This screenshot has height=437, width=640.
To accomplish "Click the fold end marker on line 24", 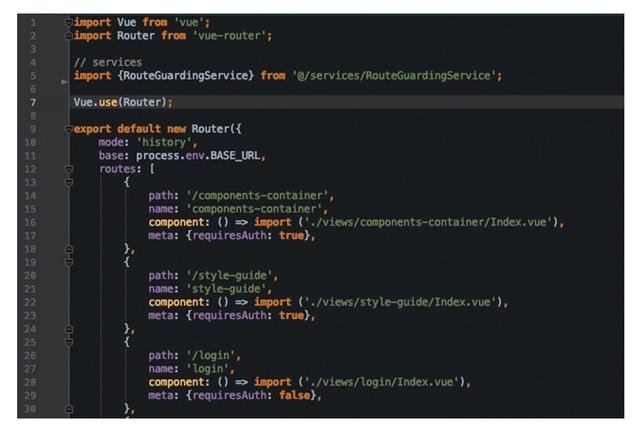I will 69,329.
